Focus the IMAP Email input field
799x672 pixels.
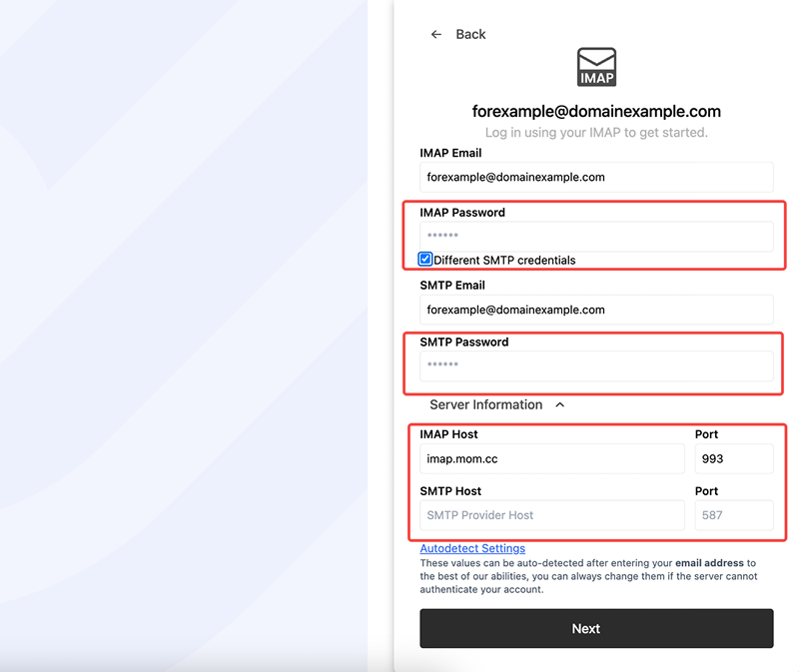click(x=596, y=178)
